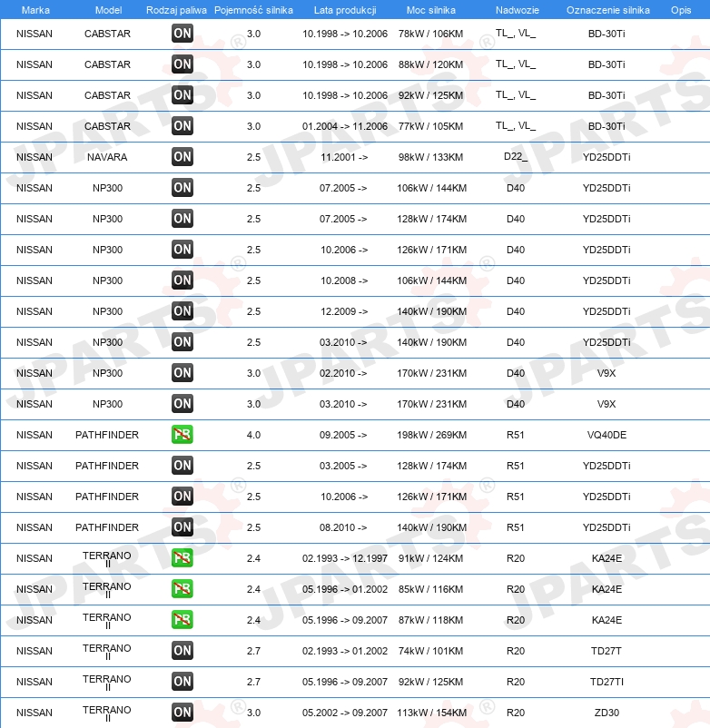
Task: Click the ON diesel icon for CABSTAR 92kW row
Action: [182, 95]
